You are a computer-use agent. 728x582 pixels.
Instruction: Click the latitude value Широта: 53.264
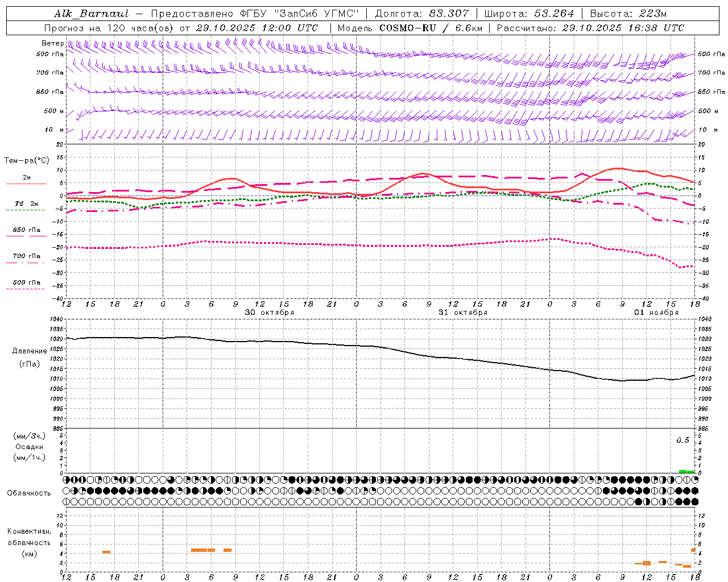point(530,14)
